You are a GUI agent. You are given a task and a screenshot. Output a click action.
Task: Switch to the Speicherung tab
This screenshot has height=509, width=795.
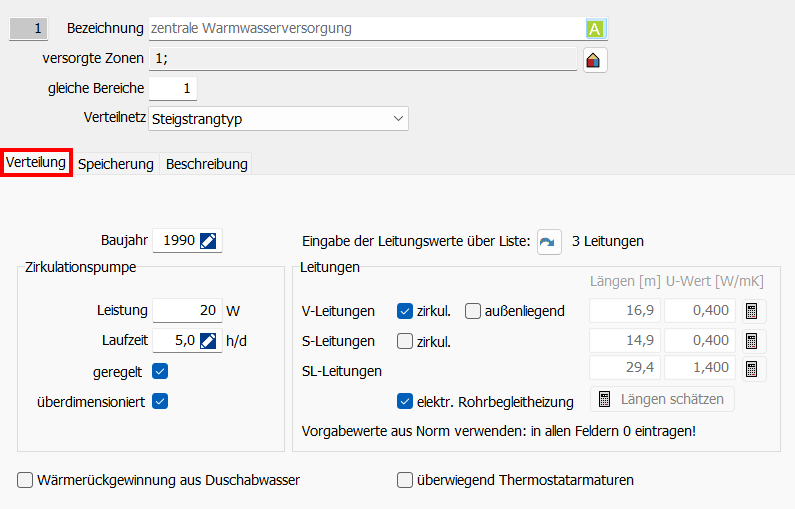(116, 164)
